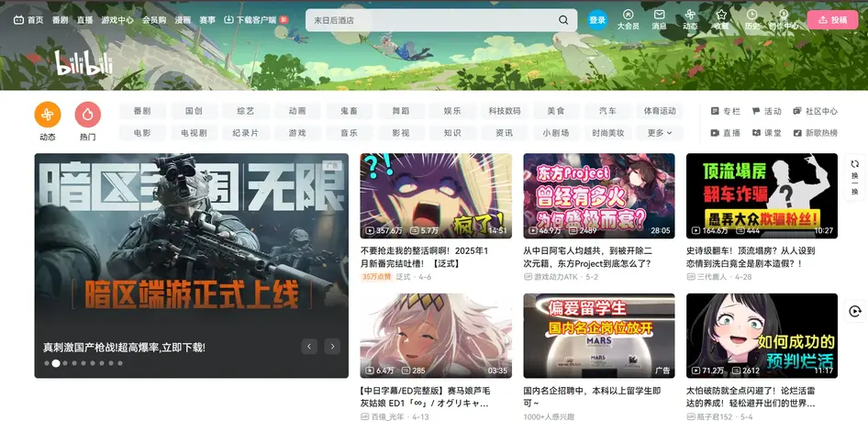Image resolution: width=868 pixels, height=421 pixels.
Task: Click the pink 投稿 upload button
Action: [x=832, y=20]
